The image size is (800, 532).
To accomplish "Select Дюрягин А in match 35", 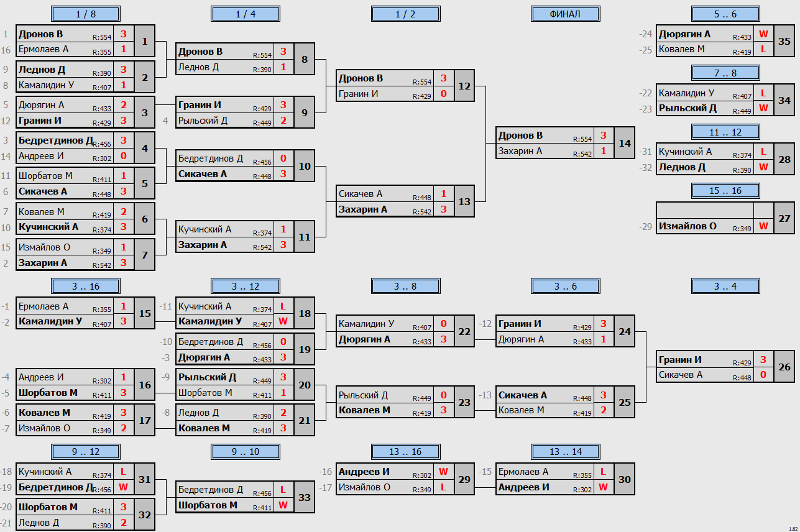I will click(684, 34).
